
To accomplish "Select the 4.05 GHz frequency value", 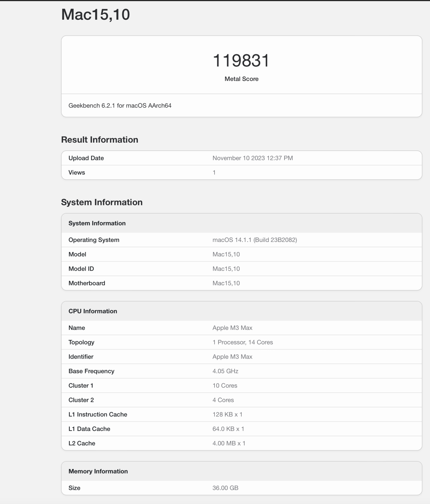I will pyautogui.click(x=225, y=371).
